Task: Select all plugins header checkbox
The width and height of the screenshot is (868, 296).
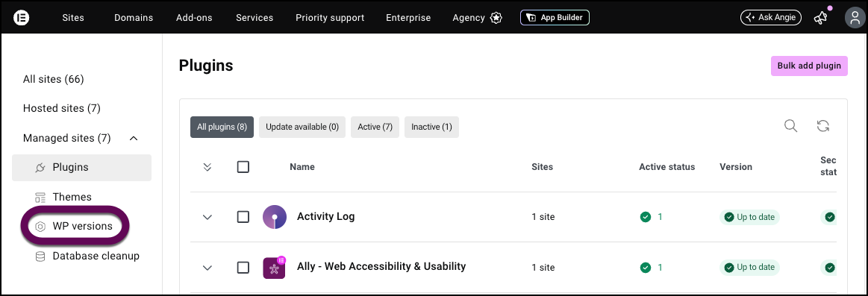Action: coord(243,166)
